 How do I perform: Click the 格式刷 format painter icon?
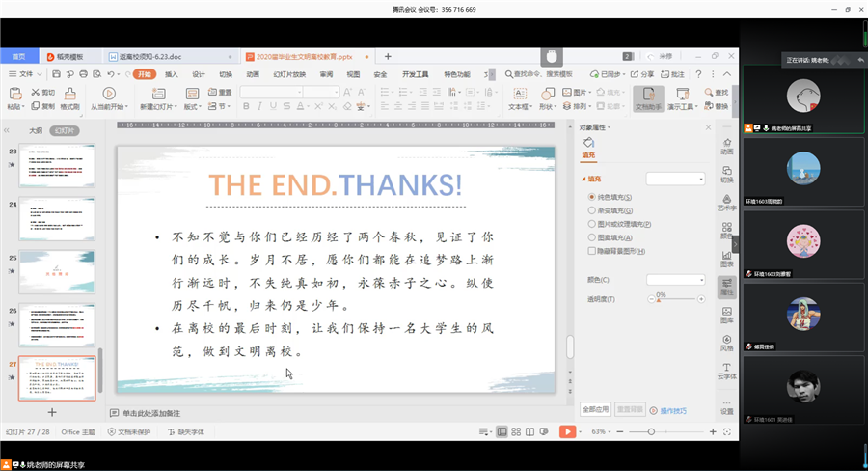71,93
